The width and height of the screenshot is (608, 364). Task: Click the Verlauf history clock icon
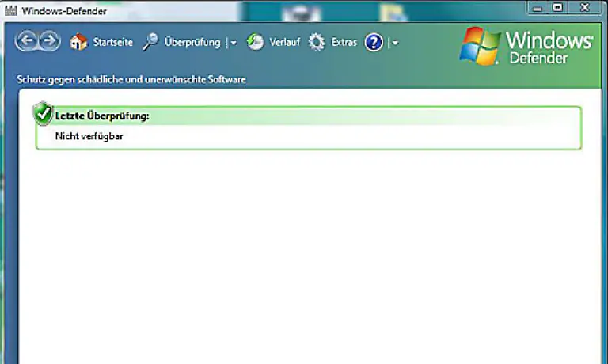[x=255, y=42]
